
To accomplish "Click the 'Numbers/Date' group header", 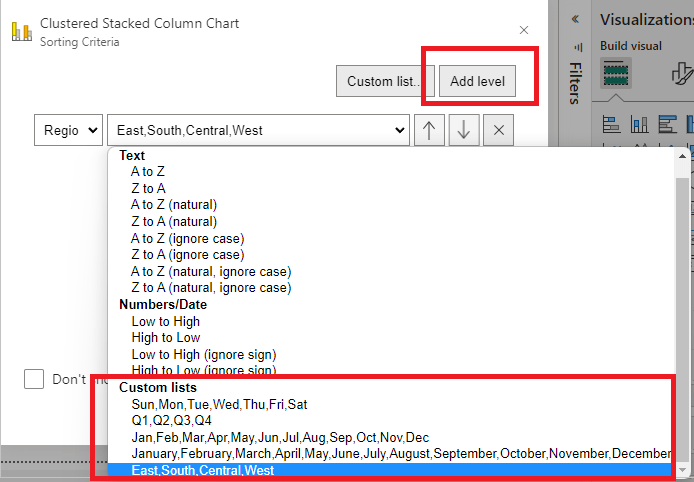I will pyautogui.click(x=163, y=305).
